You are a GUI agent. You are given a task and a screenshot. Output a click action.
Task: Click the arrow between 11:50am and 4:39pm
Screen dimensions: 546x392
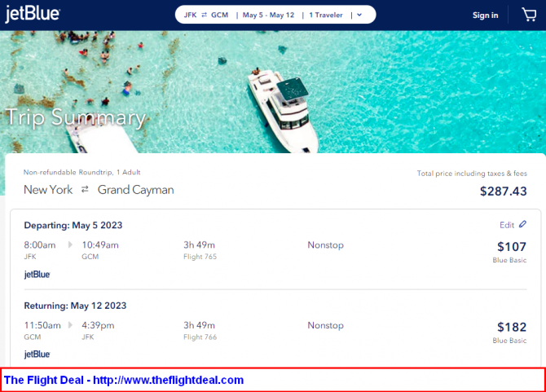tap(71, 325)
